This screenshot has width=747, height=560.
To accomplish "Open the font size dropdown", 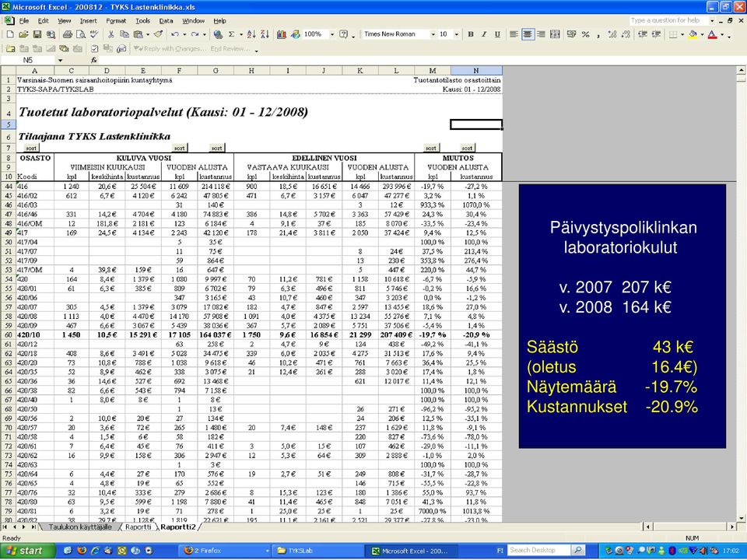I will (457, 34).
